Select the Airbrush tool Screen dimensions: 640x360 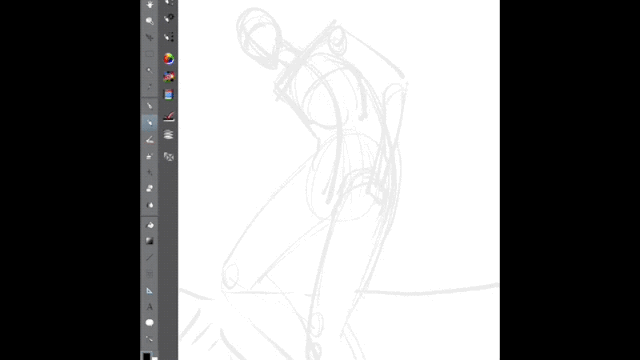pyautogui.click(x=149, y=156)
